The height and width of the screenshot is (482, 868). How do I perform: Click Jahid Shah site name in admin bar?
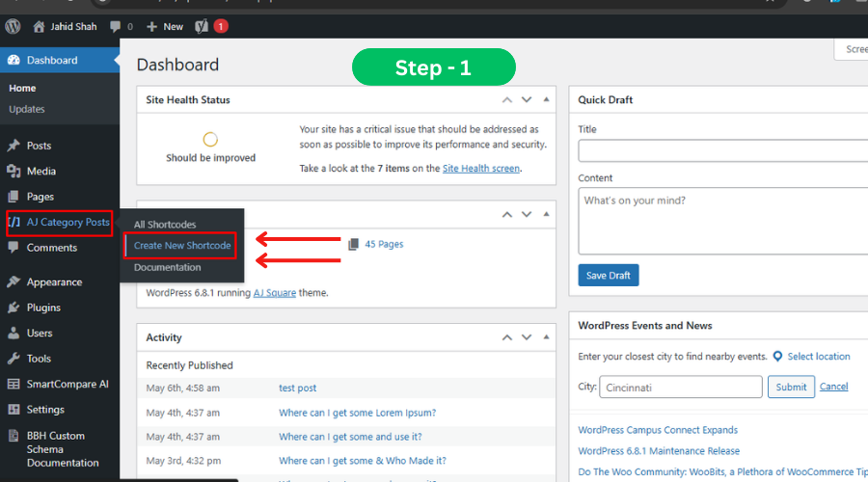click(x=73, y=27)
